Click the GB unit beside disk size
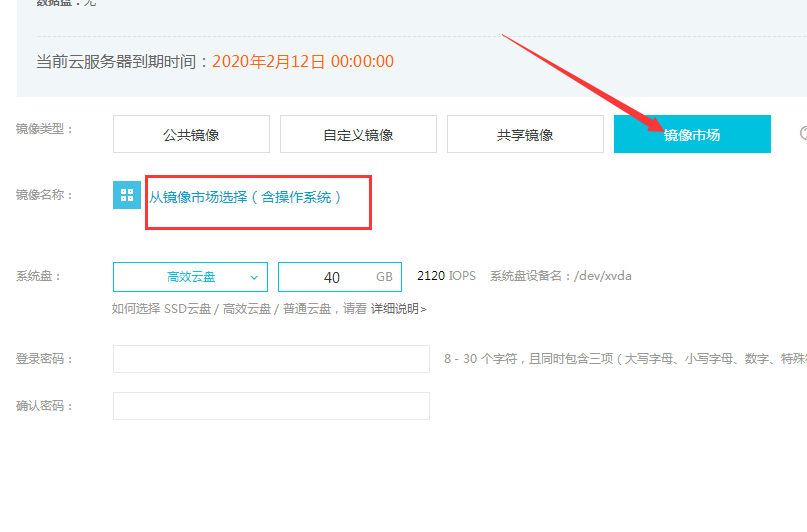Image resolution: width=807 pixels, height=532 pixels. [x=384, y=277]
